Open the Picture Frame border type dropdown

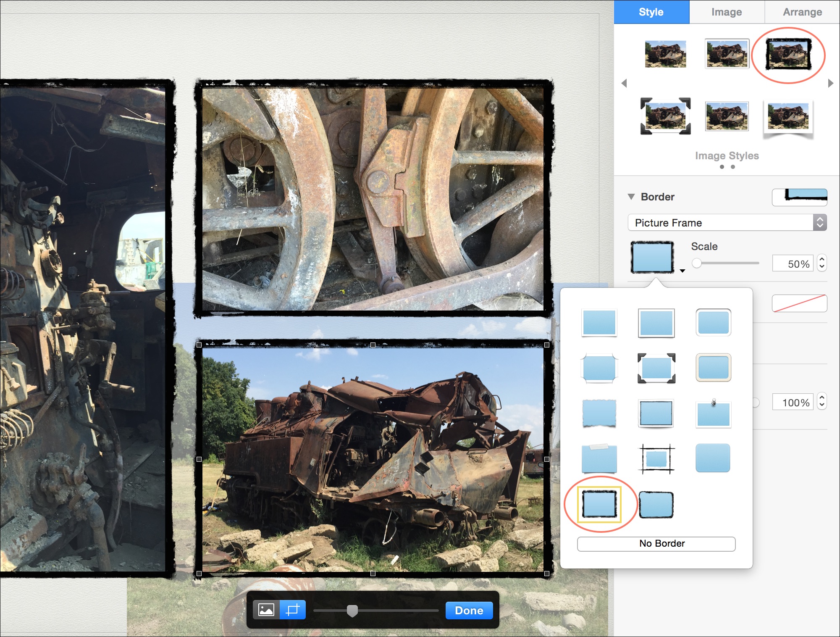727,223
